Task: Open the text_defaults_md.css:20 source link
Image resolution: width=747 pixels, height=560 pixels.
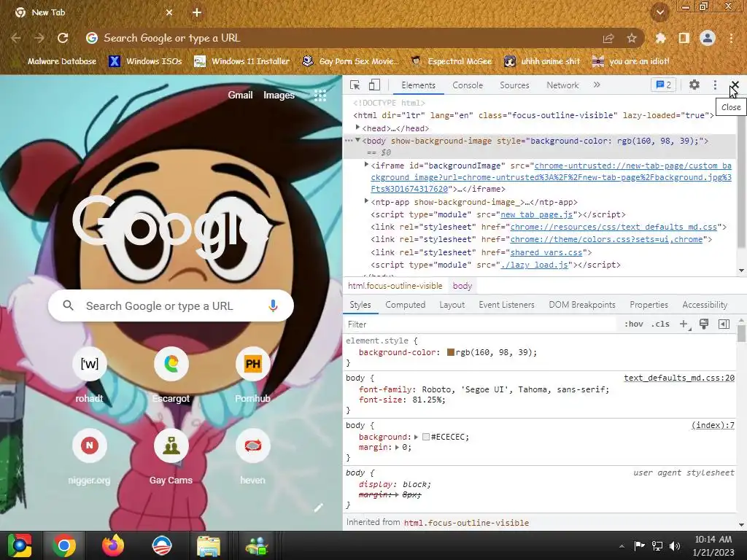Action: click(x=679, y=378)
